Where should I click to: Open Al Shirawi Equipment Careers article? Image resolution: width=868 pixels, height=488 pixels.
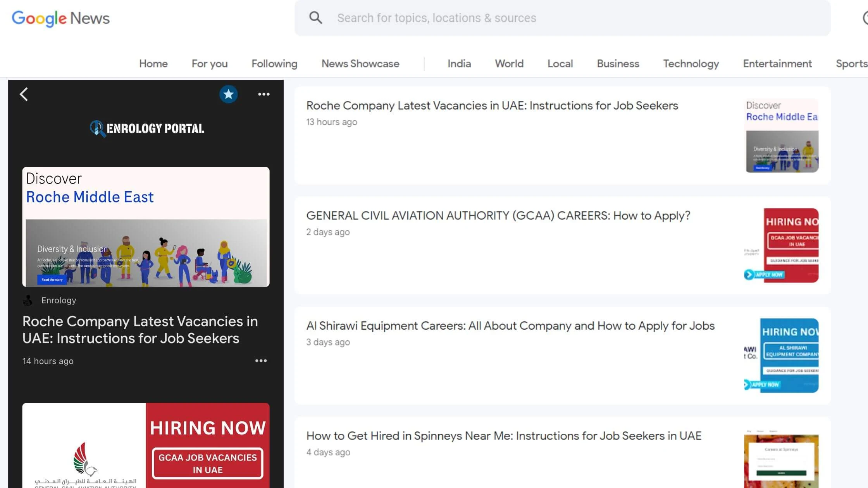(x=510, y=326)
